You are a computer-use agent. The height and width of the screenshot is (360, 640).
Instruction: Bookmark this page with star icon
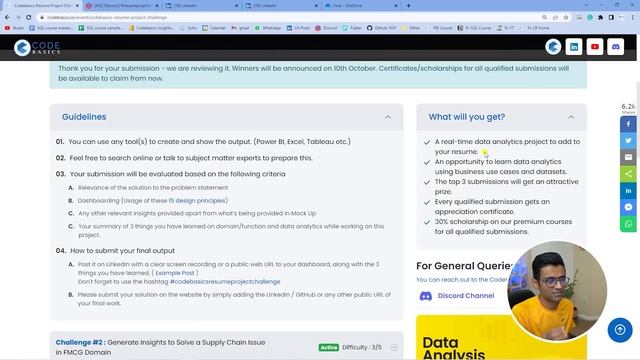click(x=566, y=18)
